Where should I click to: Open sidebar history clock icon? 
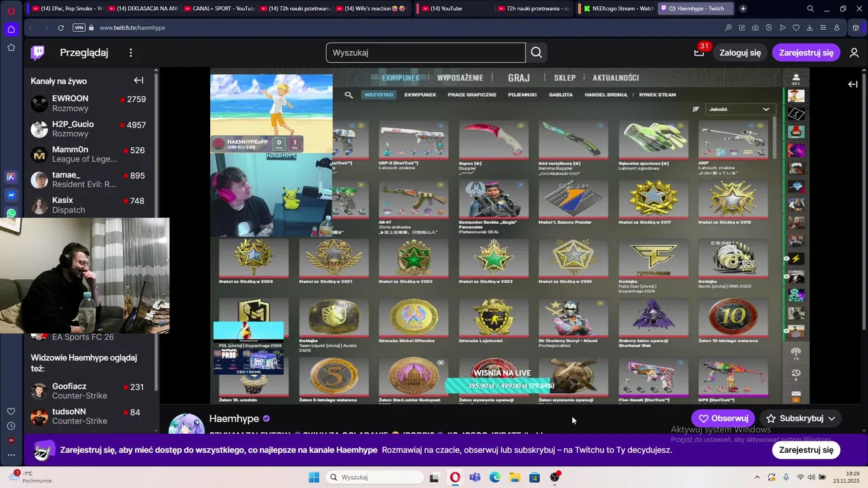pyautogui.click(x=11, y=426)
